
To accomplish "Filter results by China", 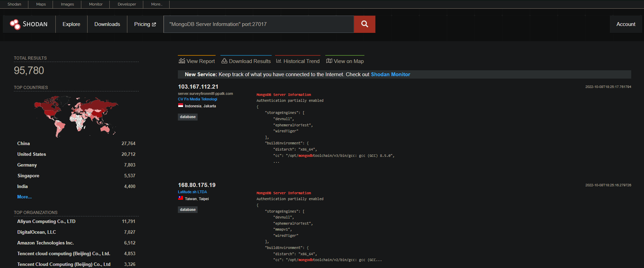I will [24, 143].
